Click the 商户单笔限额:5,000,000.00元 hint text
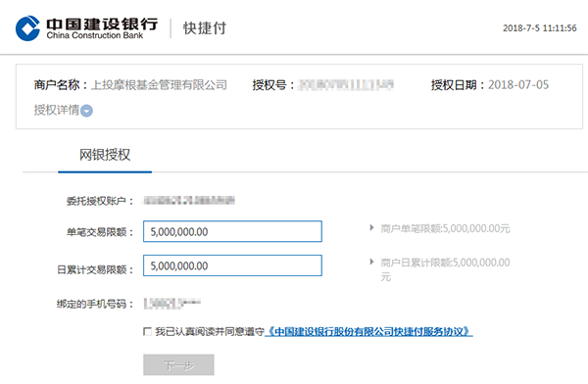The height and width of the screenshot is (384, 588). [445, 228]
